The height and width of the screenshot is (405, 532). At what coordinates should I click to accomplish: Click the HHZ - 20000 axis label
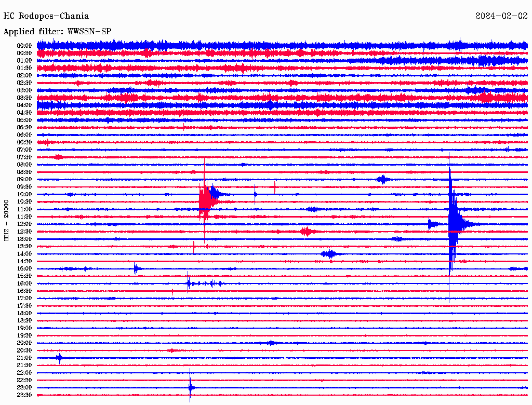click(x=6, y=220)
